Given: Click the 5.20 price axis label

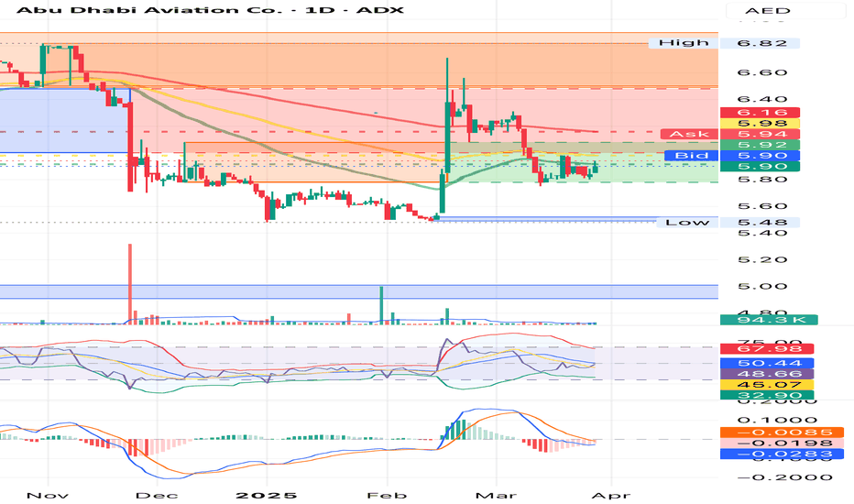Looking at the screenshot, I should pos(762,259).
